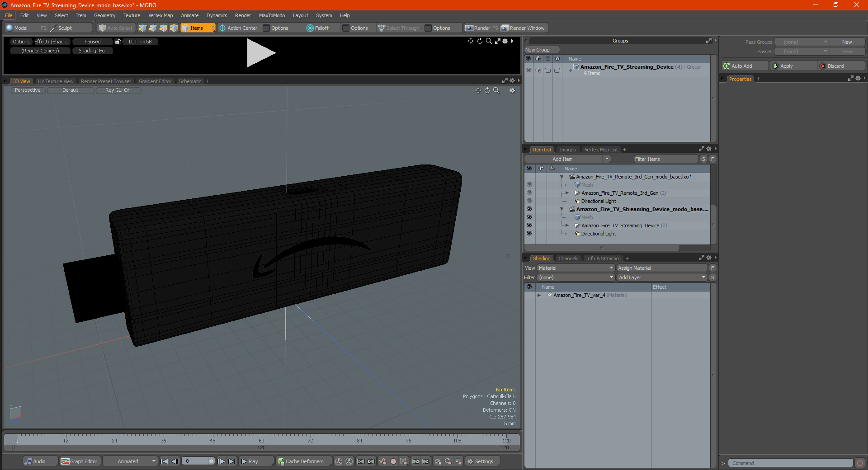The image size is (868, 470).
Task: Open the Geometry menu
Action: tap(104, 15)
